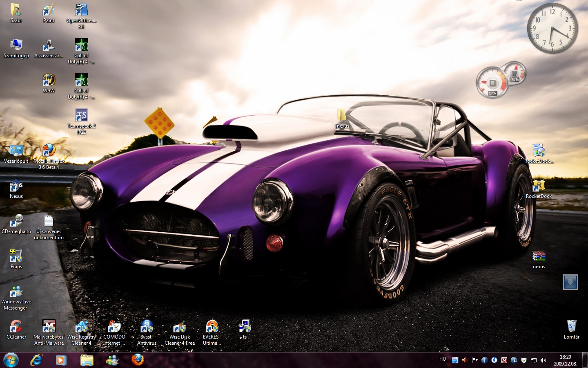Image resolution: width=588 pixels, height=368 pixels.
Task: Click the Action Center flag tray icon
Action: (474, 360)
